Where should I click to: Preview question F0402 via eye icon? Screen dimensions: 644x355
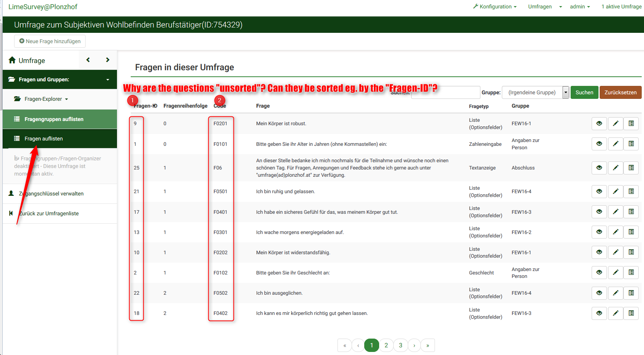[599, 313]
